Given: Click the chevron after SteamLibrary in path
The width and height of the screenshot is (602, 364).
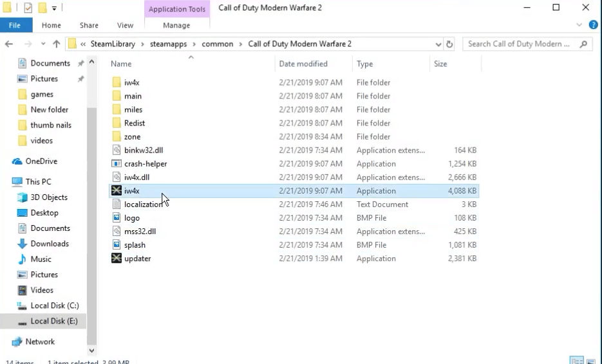Looking at the screenshot, I should click(x=142, y=44).
